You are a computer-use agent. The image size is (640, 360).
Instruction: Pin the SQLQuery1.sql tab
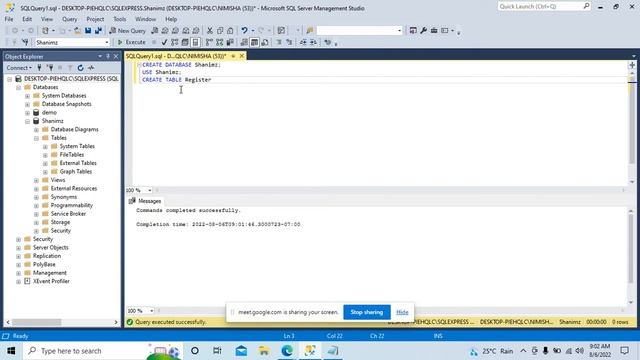(233, 56)
